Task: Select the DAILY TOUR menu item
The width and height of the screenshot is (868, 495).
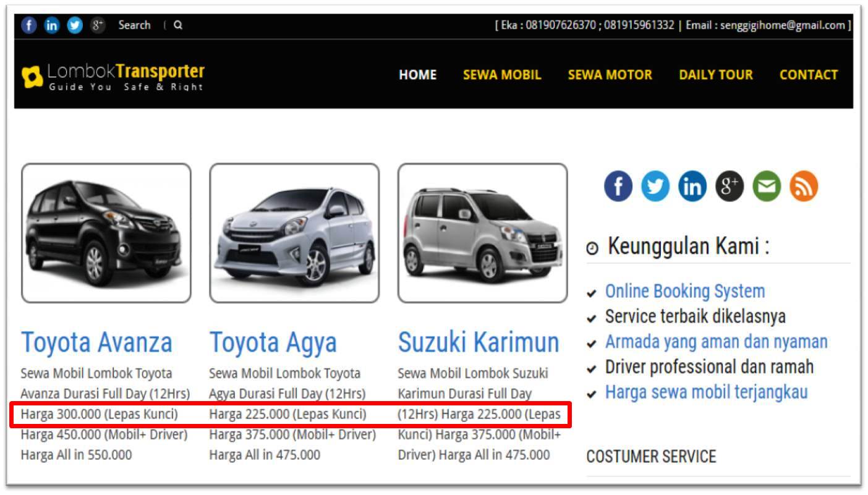Action: click(715, 75)
